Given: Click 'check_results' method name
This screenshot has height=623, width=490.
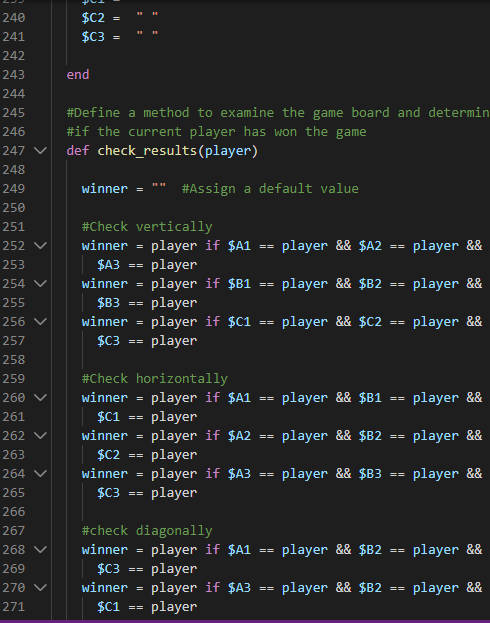Looking at the screenshot, I should coord(147,151).
